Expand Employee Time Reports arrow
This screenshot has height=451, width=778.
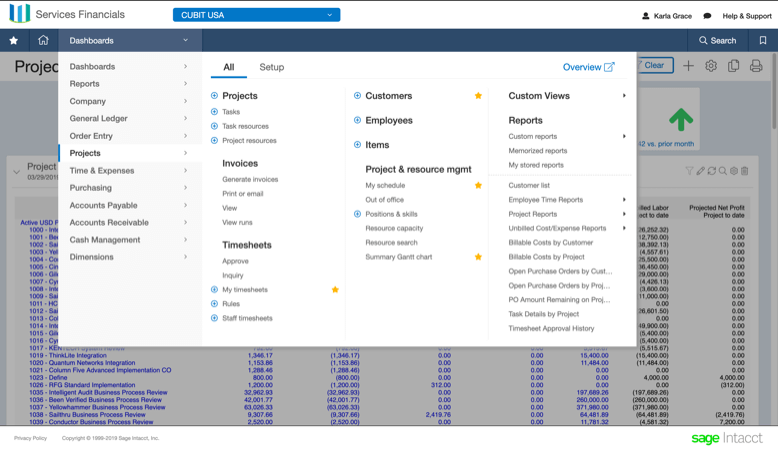pyautogui.click(x=624, y=200)
